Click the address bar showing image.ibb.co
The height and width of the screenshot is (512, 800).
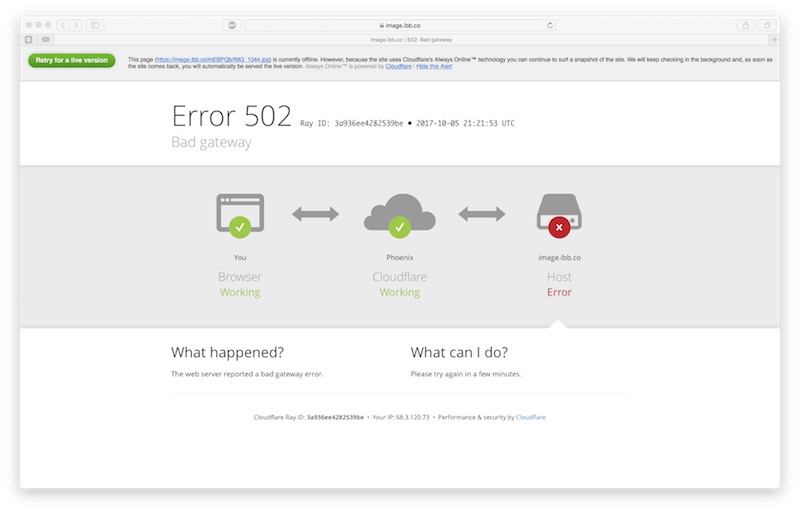399,25
